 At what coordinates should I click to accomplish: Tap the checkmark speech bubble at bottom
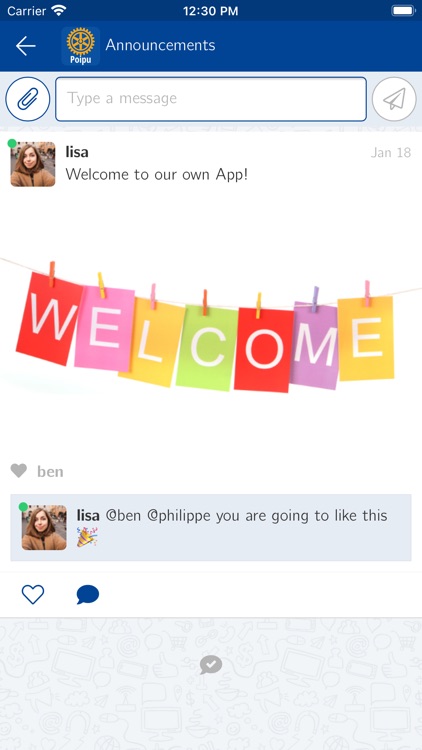pyautogui.click(x=211, y=665)
